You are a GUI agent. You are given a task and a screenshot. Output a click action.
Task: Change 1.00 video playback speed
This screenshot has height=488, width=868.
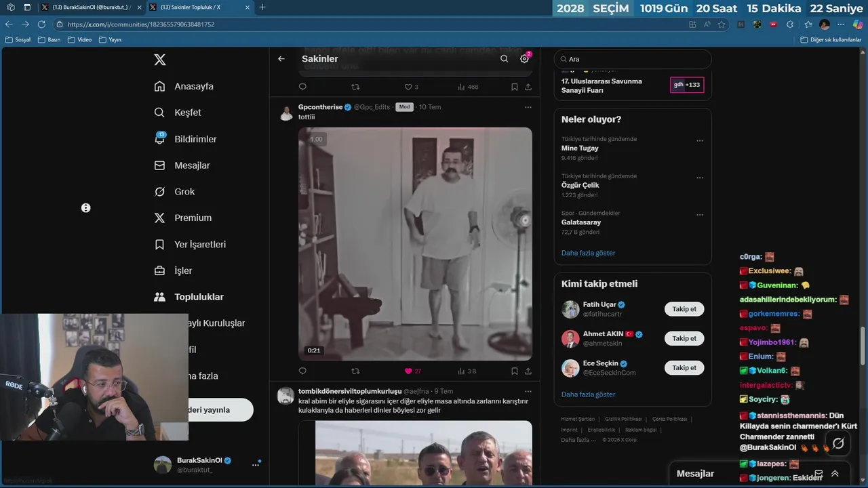[316, 139]
